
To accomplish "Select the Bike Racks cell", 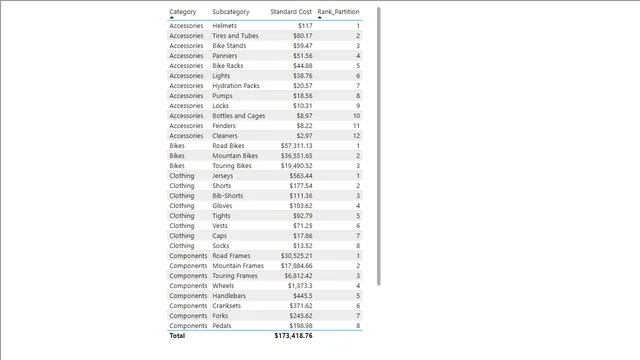I will tap(228, 66).
